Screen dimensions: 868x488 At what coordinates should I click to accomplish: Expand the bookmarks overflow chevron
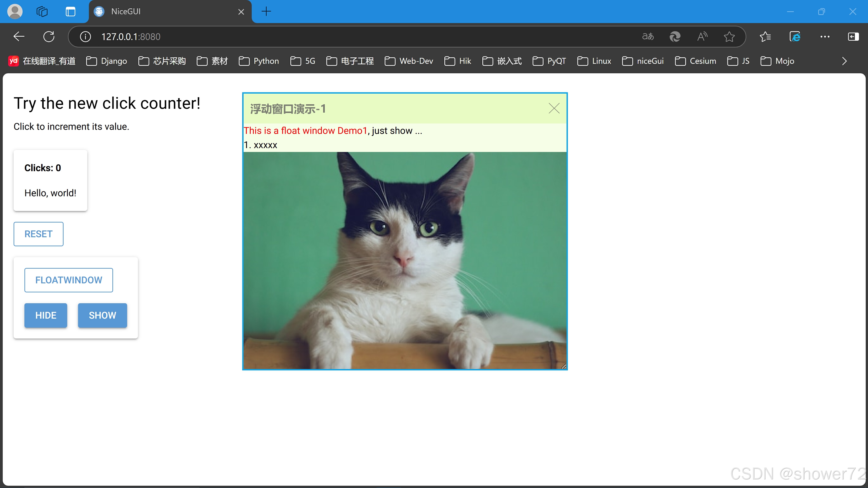click(x=844, y=61)
